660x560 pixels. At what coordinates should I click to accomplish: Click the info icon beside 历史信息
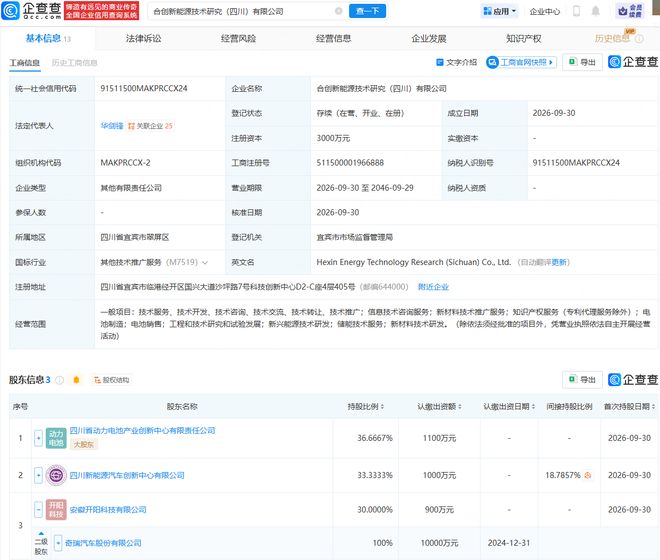pos(639,39)
